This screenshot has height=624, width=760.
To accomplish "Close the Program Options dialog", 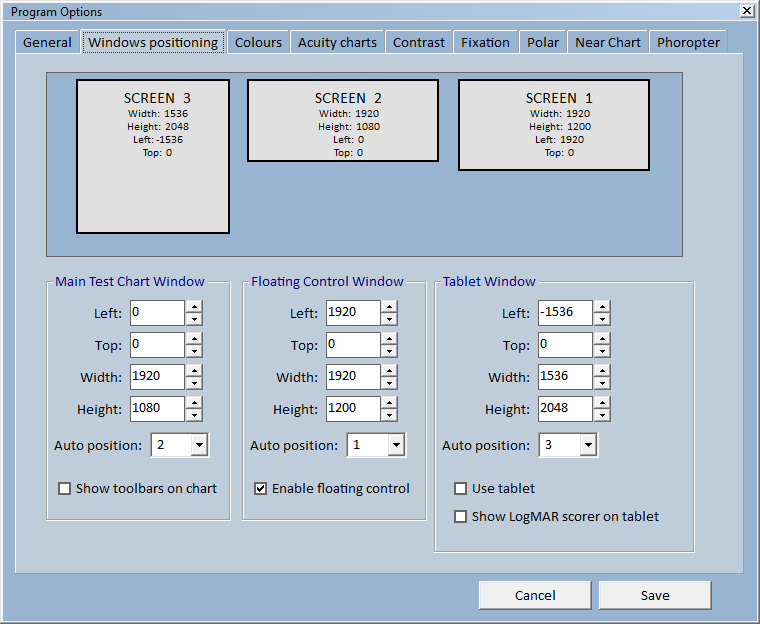I will pyautogui.click(x=746, y=11).
